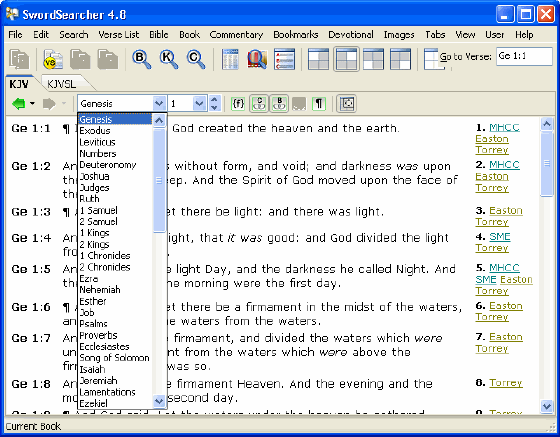Click the copy verses 'vs' icon
The image size is (560, 437).
click(x=53, y=59)
